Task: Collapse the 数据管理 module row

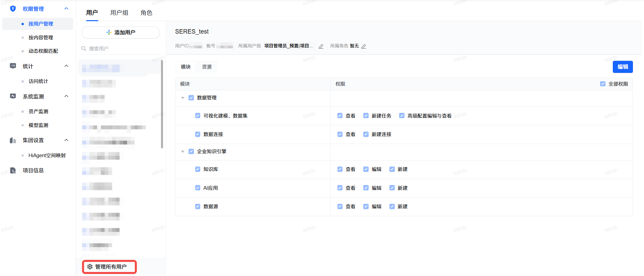Action: coord(183,98)
